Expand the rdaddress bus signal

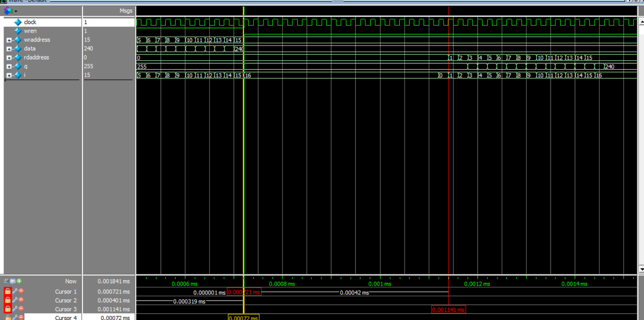point(9,58)
